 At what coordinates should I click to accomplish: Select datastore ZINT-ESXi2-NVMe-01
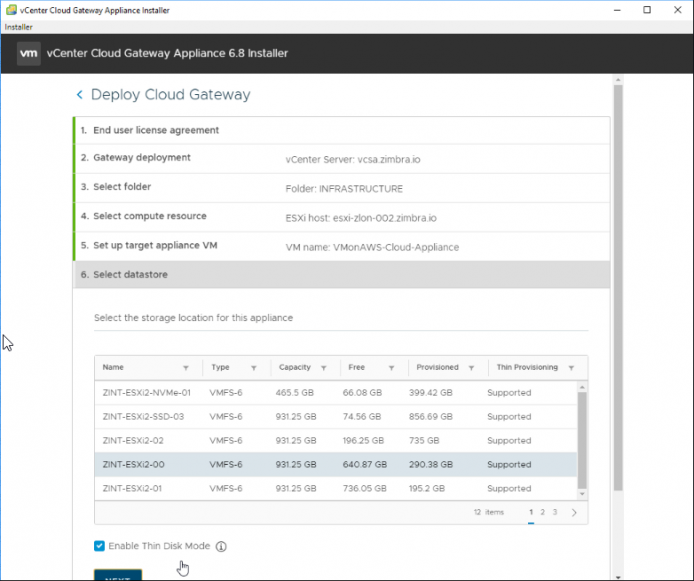point(335,392)
